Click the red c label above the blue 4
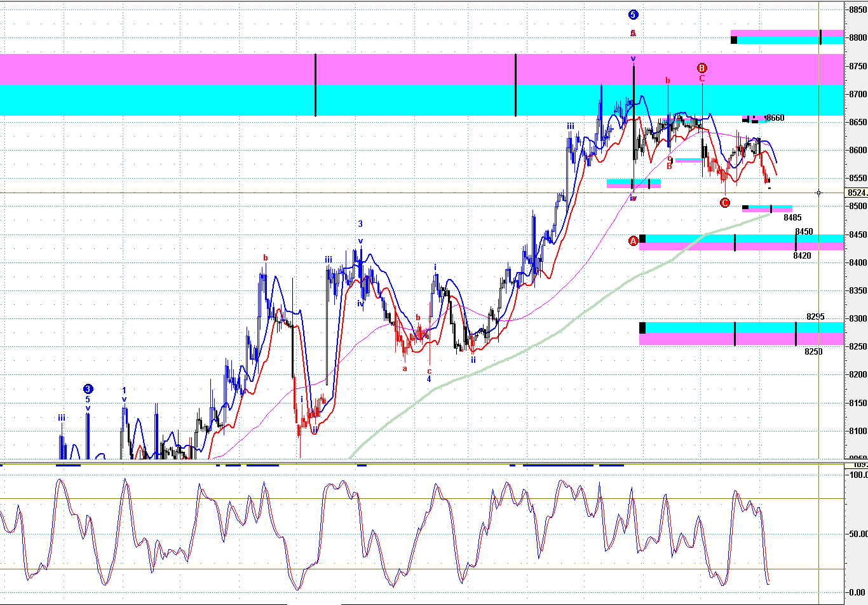The height and width of the screenshot is (605, 868). click(429, 371)
